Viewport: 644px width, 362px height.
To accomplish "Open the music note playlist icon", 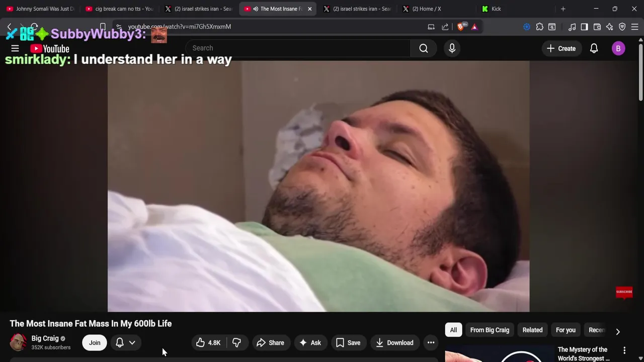I will pyautogui.click(x=572, y=27).
